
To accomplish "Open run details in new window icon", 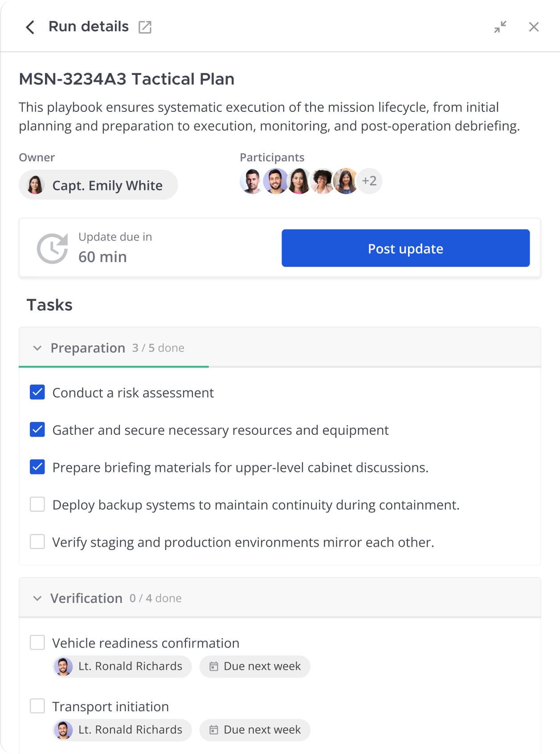I will click(x=145, y=27).
